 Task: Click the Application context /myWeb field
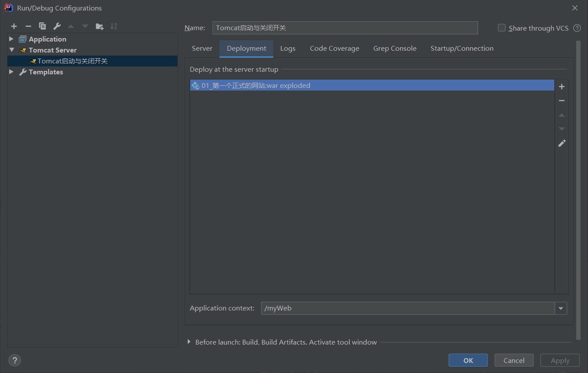coord(408,308)
